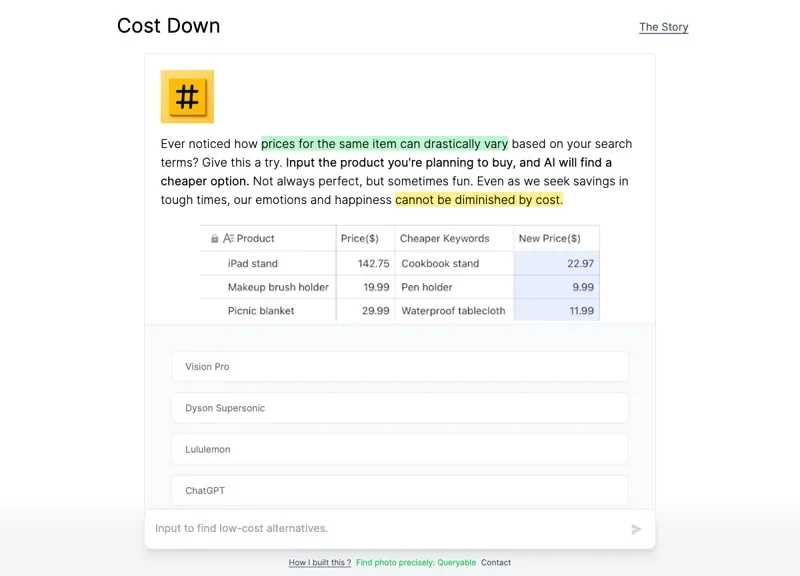
Task: Open The Story link
Action: pyautogui.click(x=663, y=27)
